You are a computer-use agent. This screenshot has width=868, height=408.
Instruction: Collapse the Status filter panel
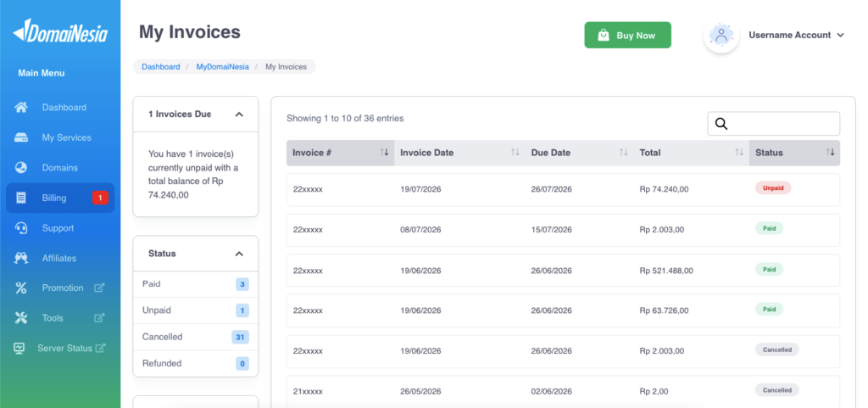click(239, 254)
